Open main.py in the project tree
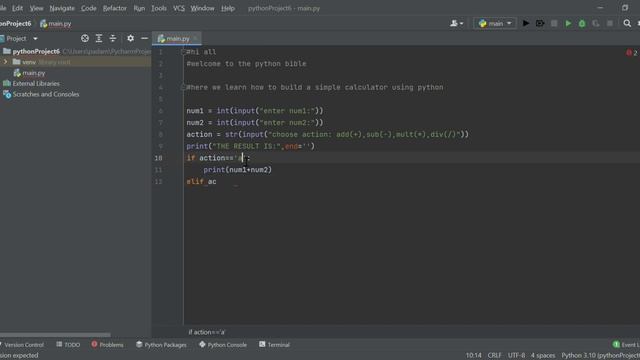 [x=33, y=73]
